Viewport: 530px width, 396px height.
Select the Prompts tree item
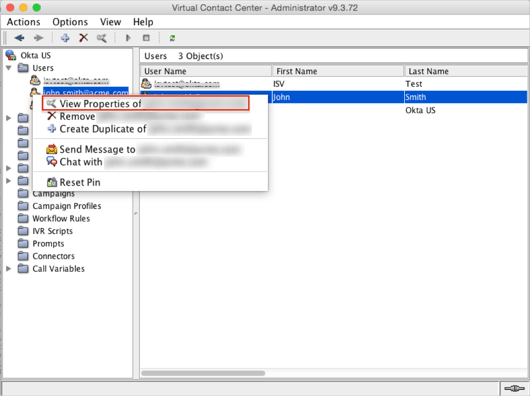pyautogui.click(x=48, y=243)
